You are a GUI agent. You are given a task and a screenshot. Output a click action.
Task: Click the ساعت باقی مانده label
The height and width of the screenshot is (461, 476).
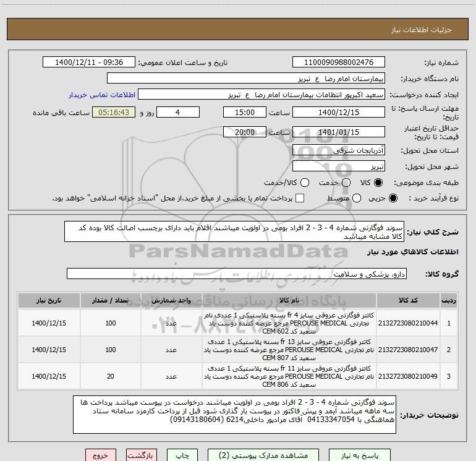coord(61,113)
